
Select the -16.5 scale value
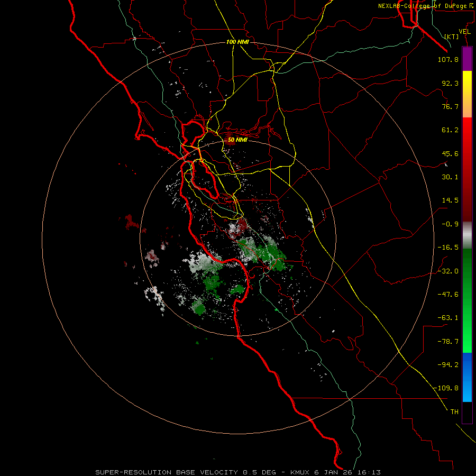(x=448, y=248)
